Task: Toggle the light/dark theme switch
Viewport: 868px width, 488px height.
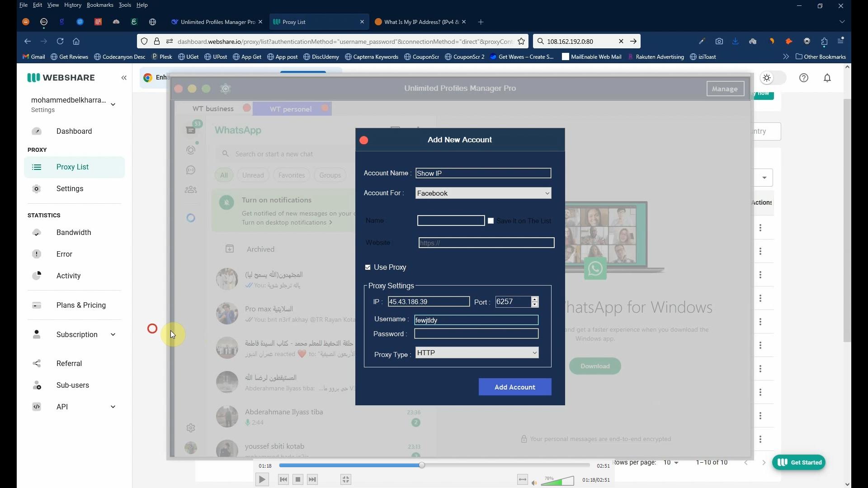Action: [x=771, y=78]
